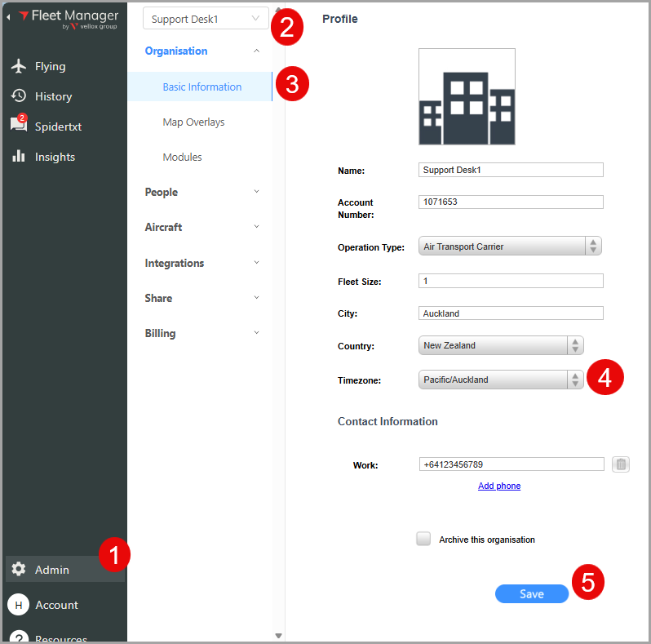Click the Save button
The image size is (651, 644).
tap(531, 594)
